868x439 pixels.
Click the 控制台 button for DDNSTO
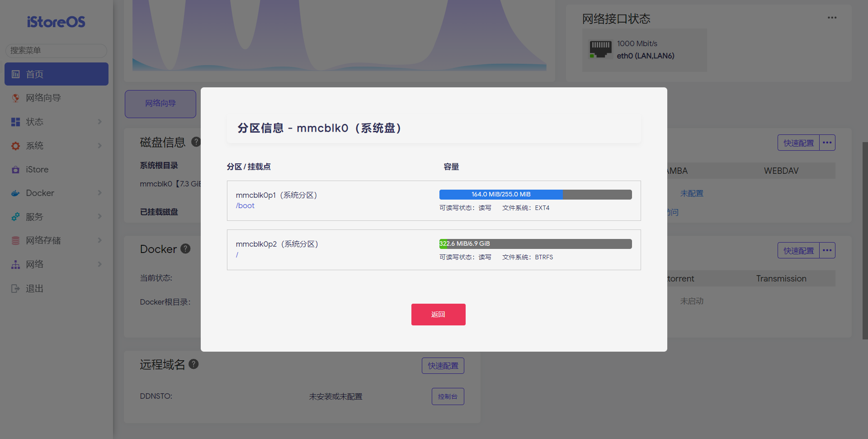[x=448, y=396]
